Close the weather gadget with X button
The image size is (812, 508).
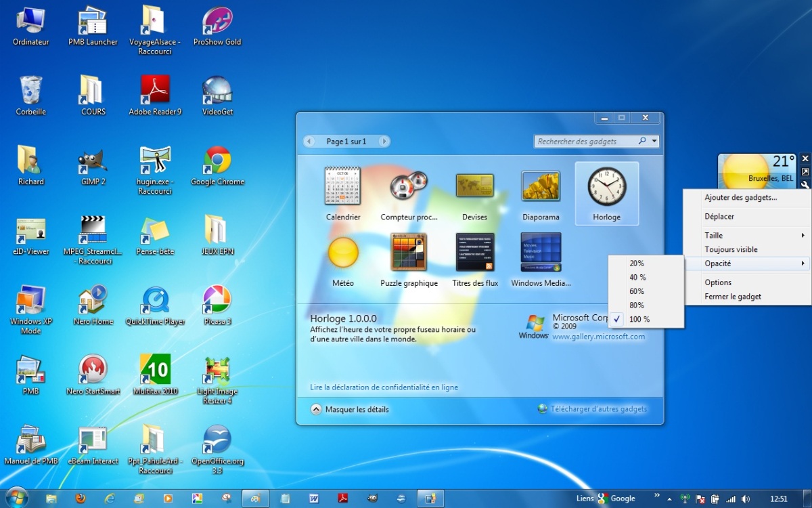pos(805,158)
